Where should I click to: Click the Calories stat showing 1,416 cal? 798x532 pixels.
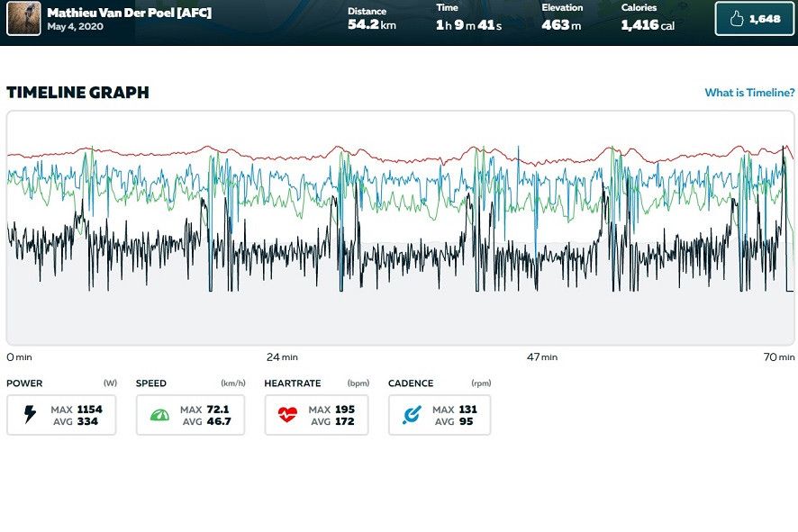coord(648,18)
